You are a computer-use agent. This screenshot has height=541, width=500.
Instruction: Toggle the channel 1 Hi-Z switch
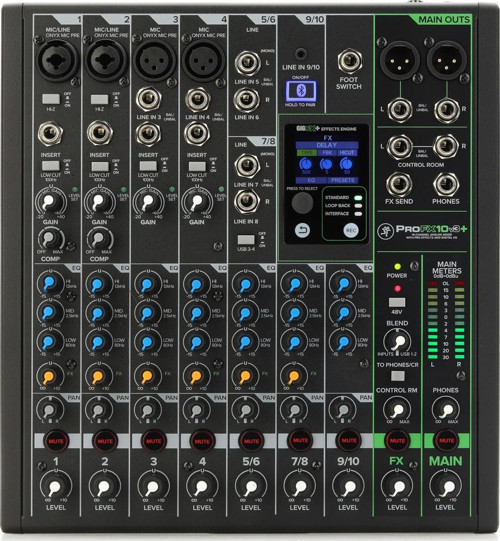pyautogui.click(x=51, y=99)
